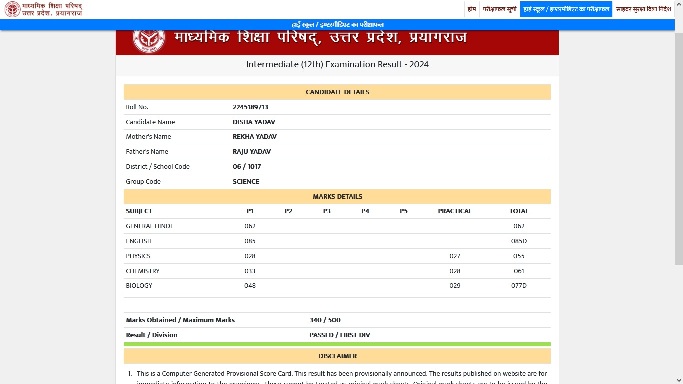Viewport: 683px width, 384px height.
Task: Click the CANDIDATE DETAILS section header
Action: click(337, 92)
